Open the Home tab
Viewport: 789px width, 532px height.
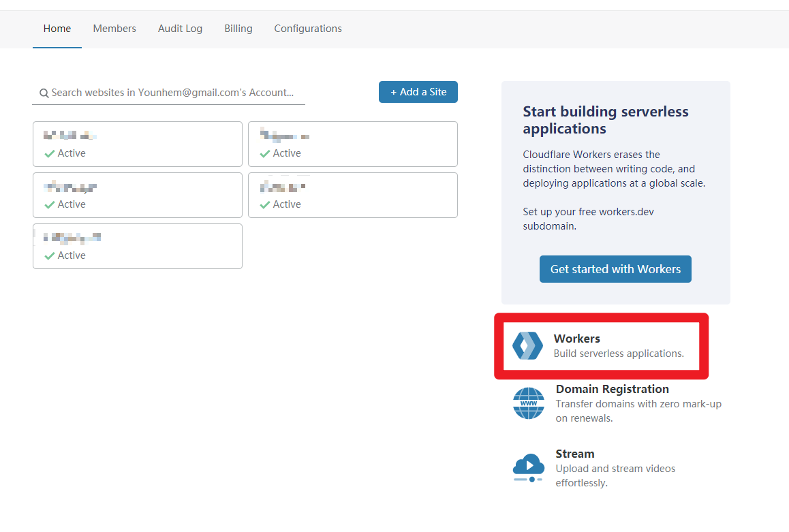click(57, 29)
